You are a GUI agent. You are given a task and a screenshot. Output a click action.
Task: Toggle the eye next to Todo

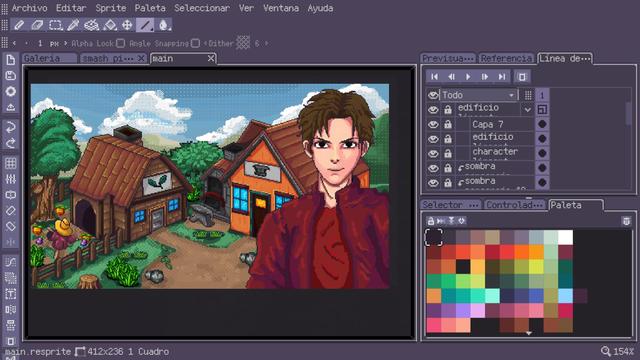click(433, 95)
